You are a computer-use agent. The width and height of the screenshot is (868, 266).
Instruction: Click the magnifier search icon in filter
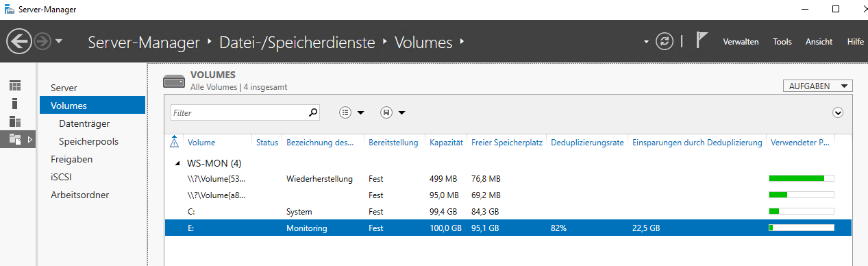tap(313, 112)
